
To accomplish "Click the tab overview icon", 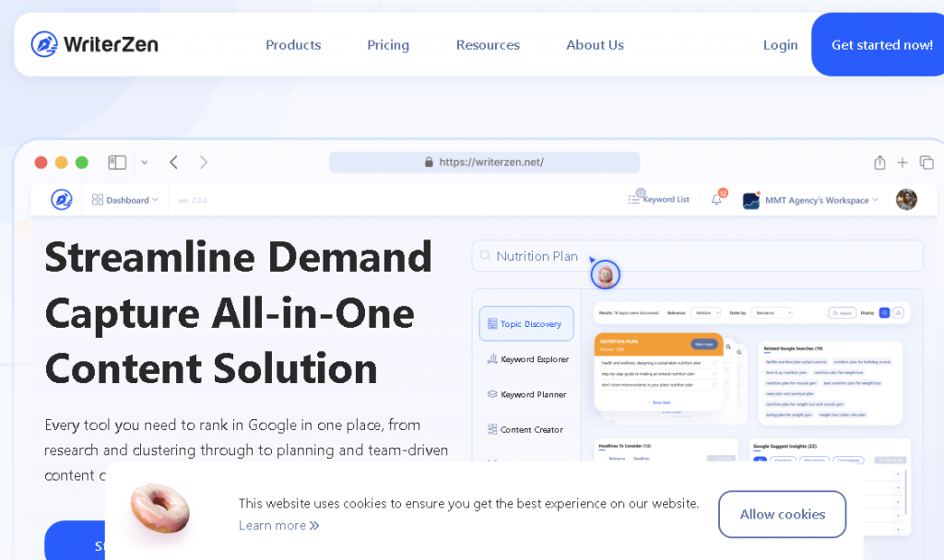I will pos(926,162).
